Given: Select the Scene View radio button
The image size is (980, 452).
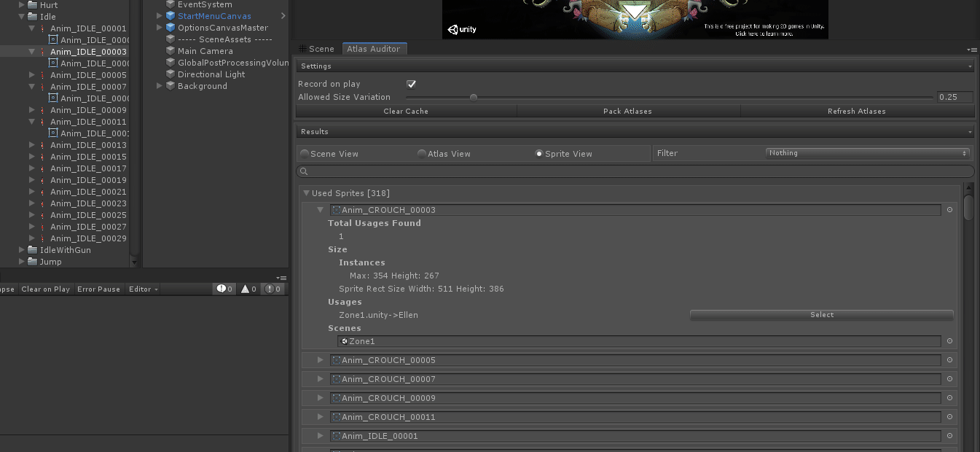Looking at the screenshot, I should click(305, 154).
